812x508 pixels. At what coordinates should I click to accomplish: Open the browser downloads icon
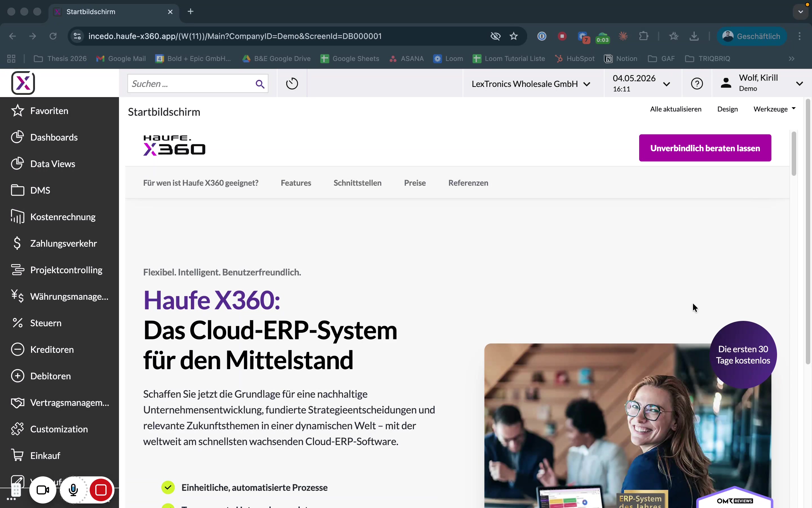tap(694, 36)
